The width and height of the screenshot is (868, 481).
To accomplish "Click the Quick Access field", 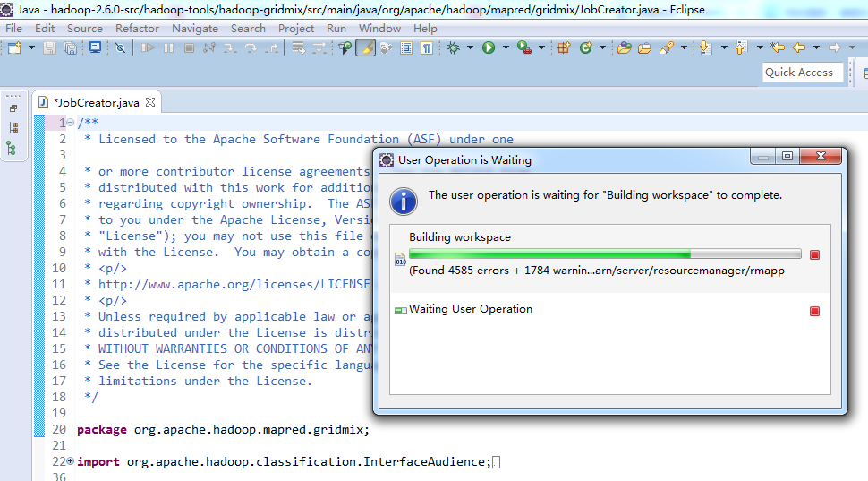I will [803, 73].
